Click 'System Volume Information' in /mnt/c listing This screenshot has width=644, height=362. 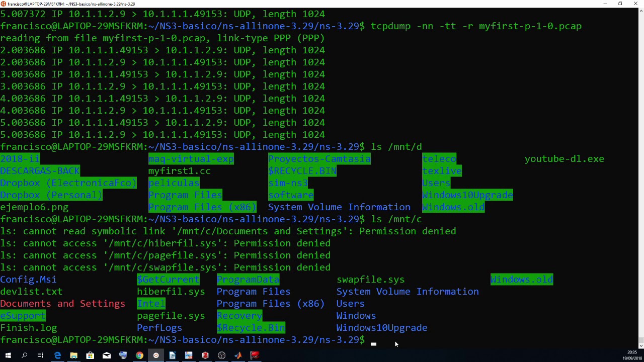click(x=408, y=292)
